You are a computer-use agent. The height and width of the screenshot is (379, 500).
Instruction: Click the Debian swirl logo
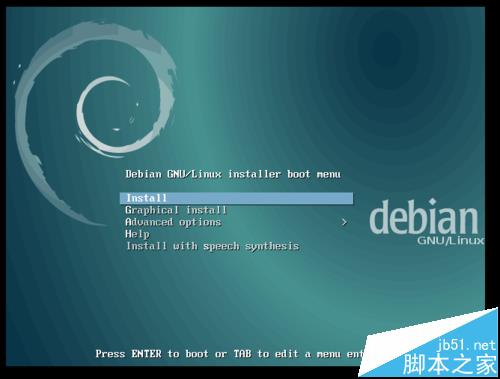pyautogui.click(x=95, y=123)
